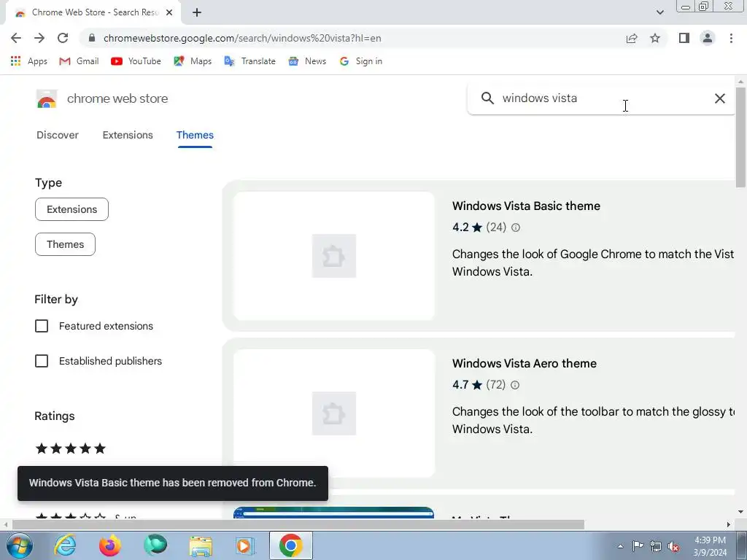Open the Translate bookmark
Viewport: 747px width, 560px height.
pyautogui.click(x=249, y=61)
